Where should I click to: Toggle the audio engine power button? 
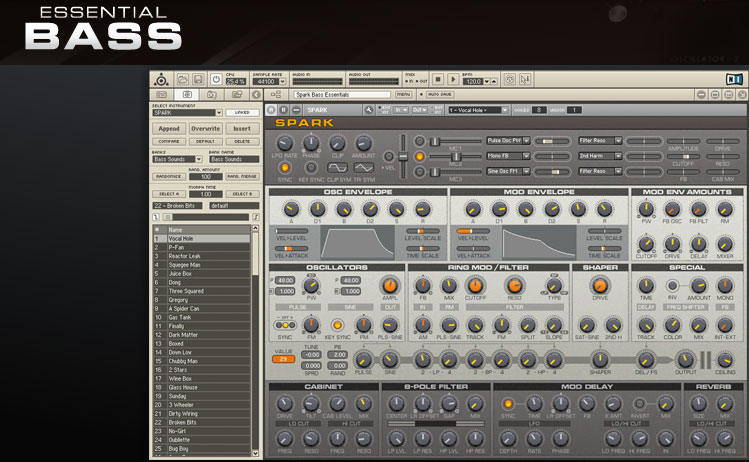(216, 79)
